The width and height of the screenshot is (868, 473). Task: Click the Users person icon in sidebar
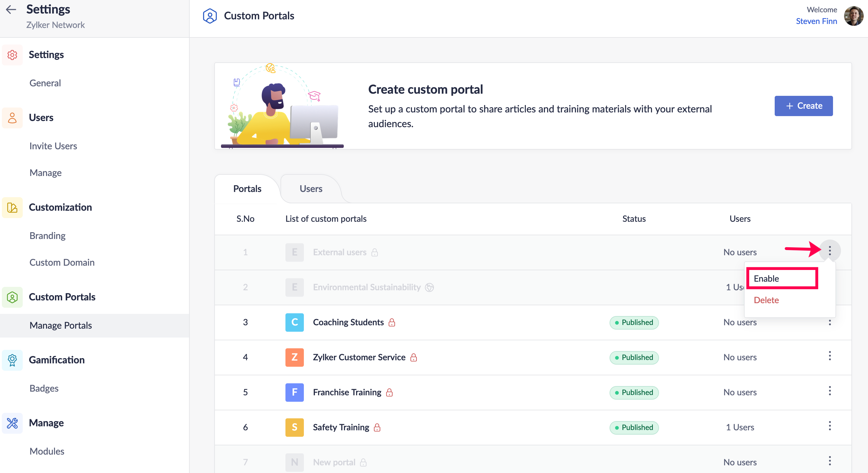pos(13,118)
